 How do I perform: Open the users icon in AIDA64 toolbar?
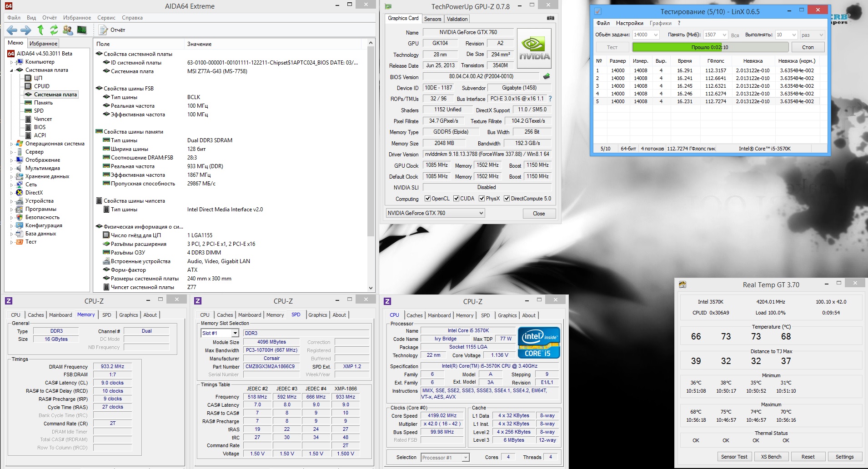[x=68, y=30]
